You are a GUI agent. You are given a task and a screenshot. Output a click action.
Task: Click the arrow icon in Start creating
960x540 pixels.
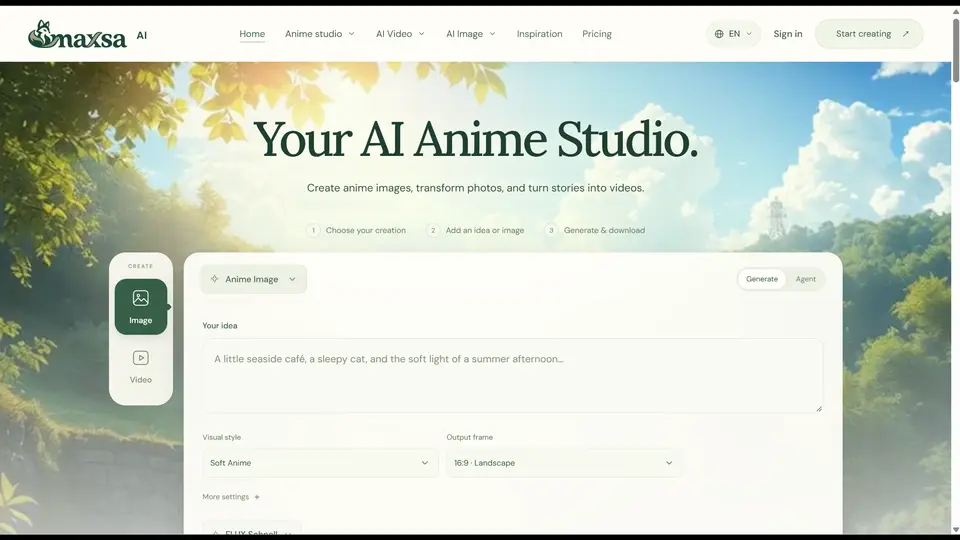pyautogui.click(x=906, y=34)
